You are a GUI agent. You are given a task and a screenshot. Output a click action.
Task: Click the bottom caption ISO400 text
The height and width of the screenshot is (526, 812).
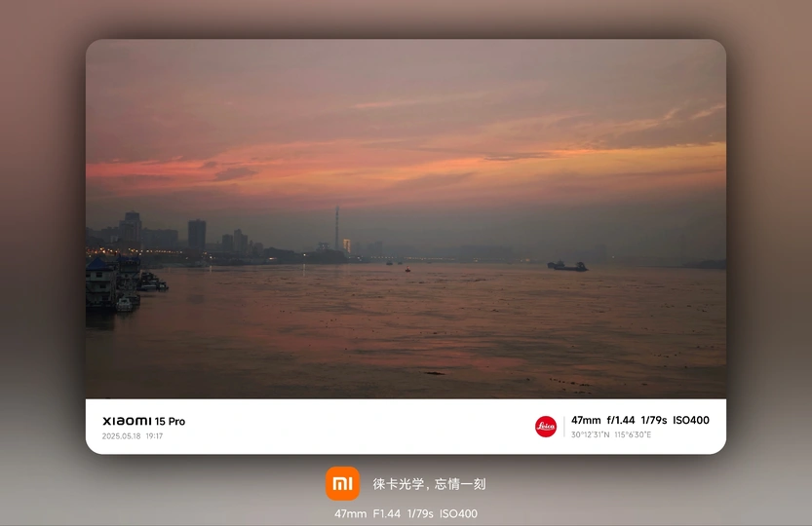[x=458, y=513]
